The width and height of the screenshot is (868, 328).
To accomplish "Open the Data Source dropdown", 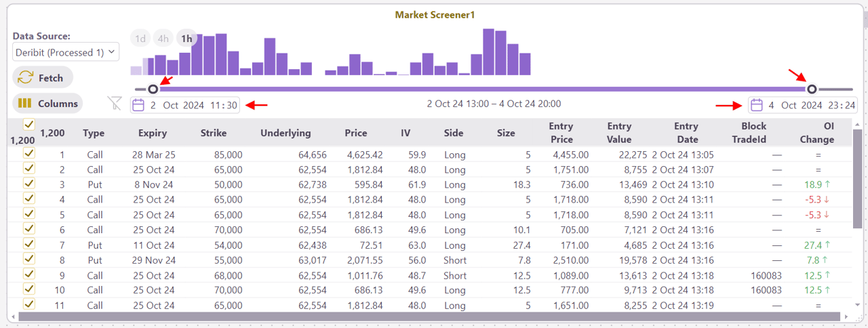I will (66, 52).
